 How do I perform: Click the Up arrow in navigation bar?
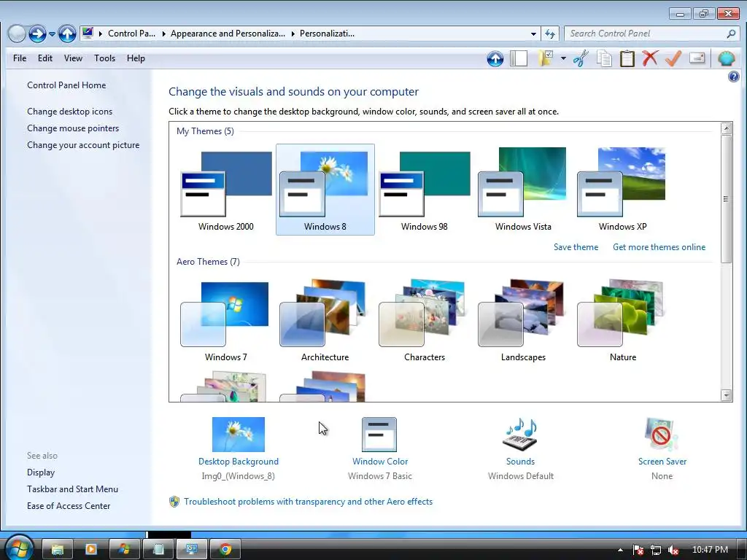(67, 34)
